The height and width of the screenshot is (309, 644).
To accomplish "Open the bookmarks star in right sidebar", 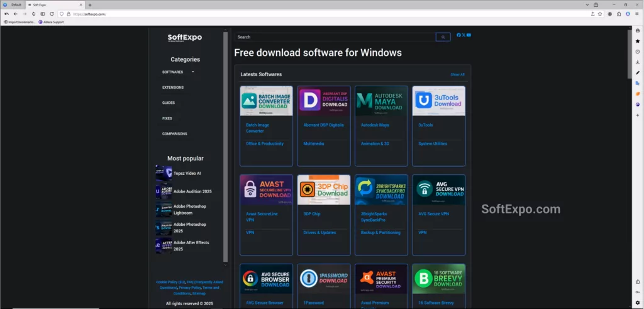I will coord(638,41).
